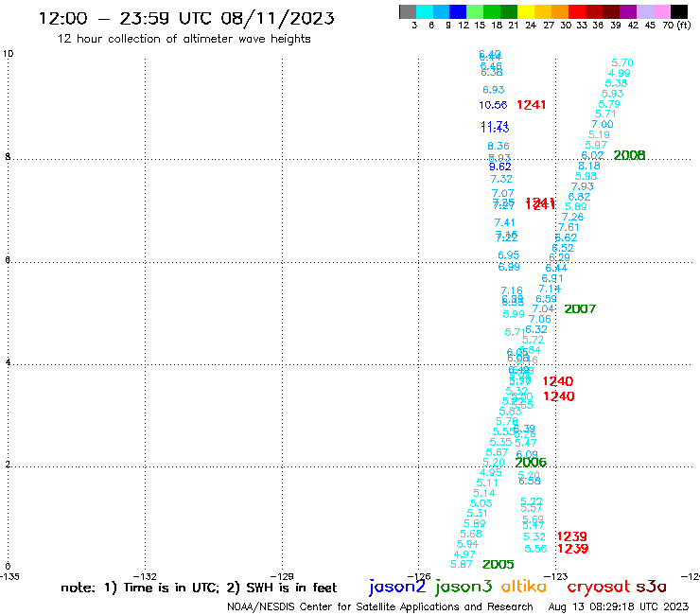This screenshot has height=615, width=700.
Task: Click the green '2006' pass time label
Action: [x=531, y=463]
